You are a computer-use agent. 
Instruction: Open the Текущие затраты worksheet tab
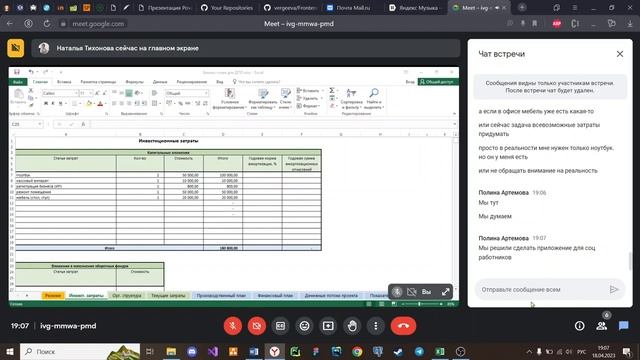(x=168, y=296)
